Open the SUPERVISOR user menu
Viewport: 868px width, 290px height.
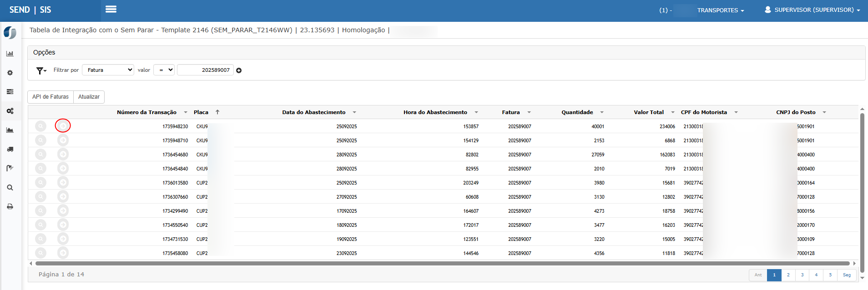(x=812, y=10)
